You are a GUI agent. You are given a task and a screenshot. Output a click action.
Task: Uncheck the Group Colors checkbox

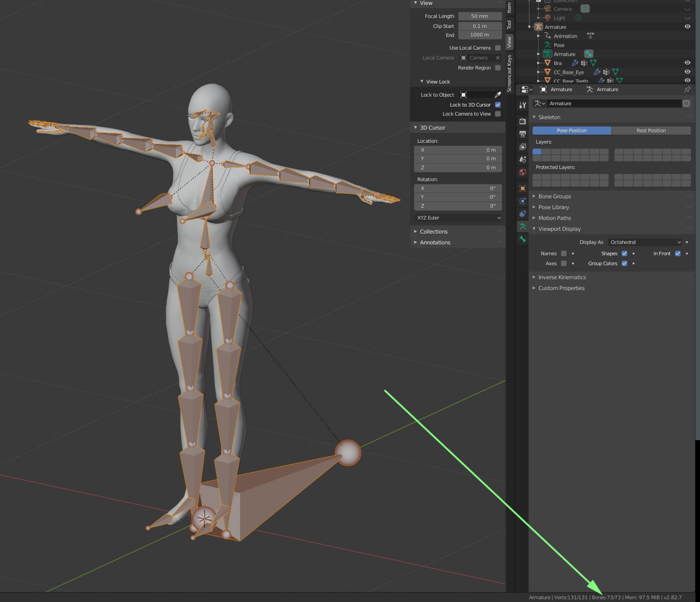(624, 263)
